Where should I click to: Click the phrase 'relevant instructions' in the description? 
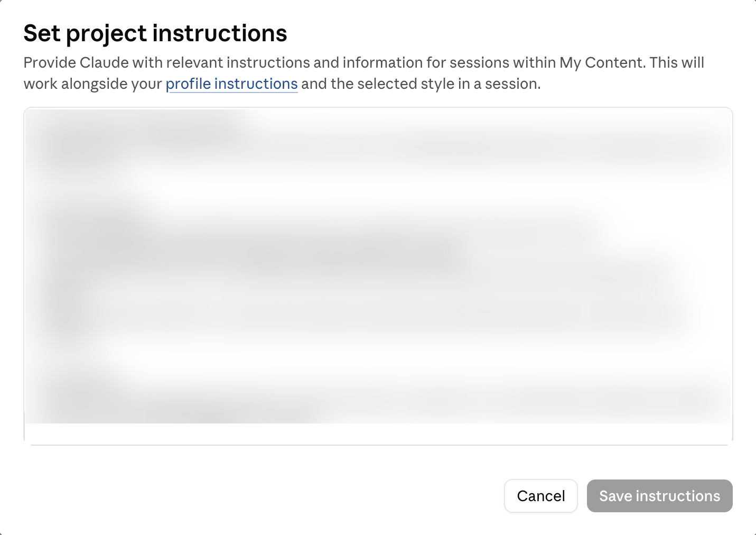tap(238, 63)
